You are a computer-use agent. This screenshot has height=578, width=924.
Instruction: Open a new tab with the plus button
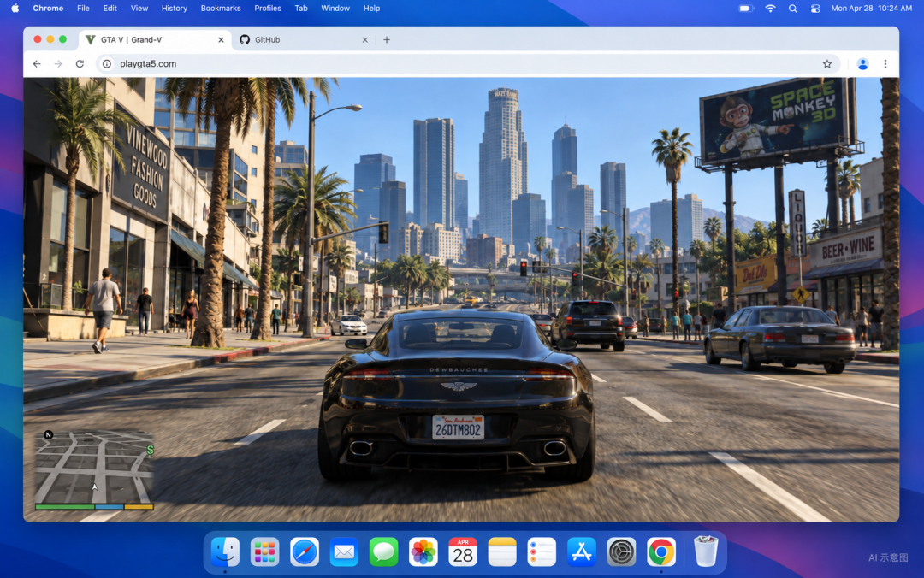click(387, 40)
